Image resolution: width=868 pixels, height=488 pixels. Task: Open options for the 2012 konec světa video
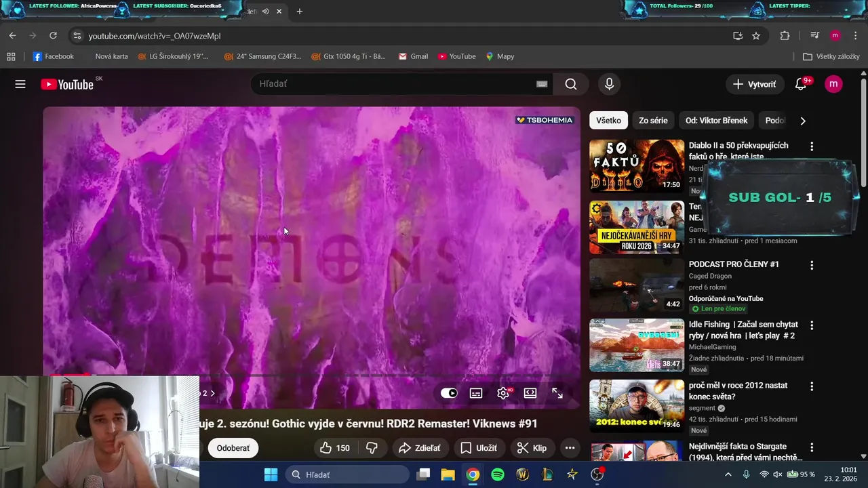click(x=812, y=386)
